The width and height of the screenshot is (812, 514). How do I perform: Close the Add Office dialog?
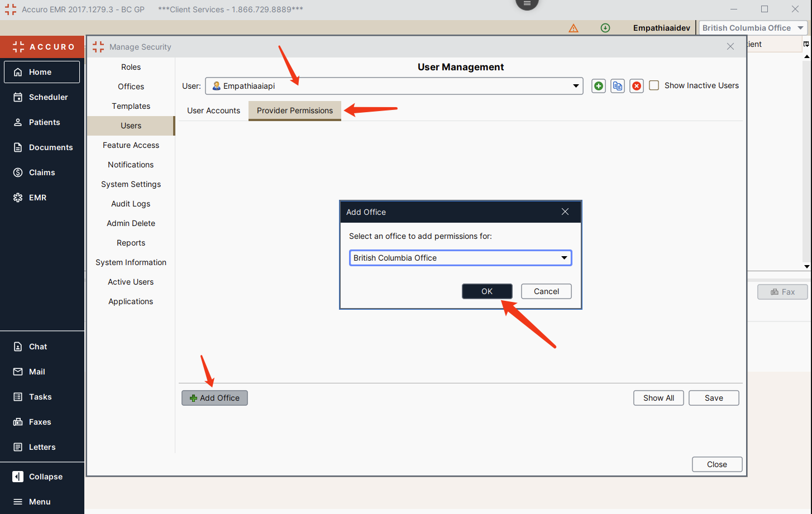(x=565, y=212)
